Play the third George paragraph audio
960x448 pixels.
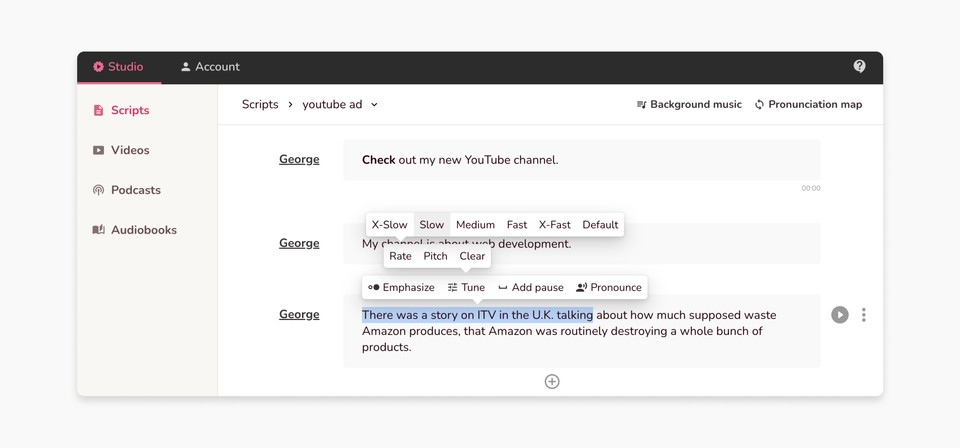pos(839,315)
